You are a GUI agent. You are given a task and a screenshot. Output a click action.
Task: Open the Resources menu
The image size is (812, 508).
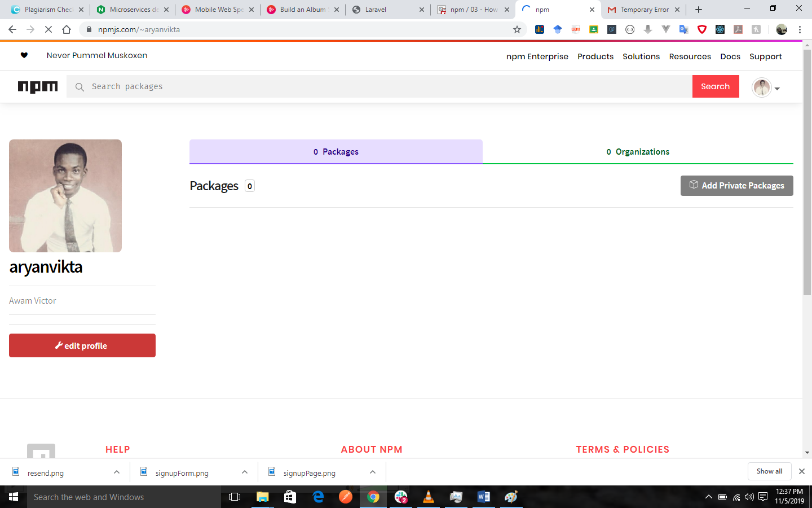[x=690, y=56]
